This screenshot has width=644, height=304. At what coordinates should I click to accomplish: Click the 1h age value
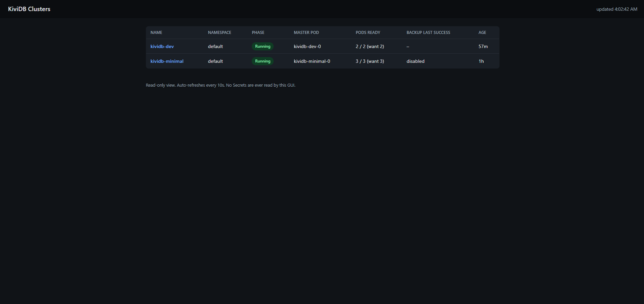tap(481, 61)
